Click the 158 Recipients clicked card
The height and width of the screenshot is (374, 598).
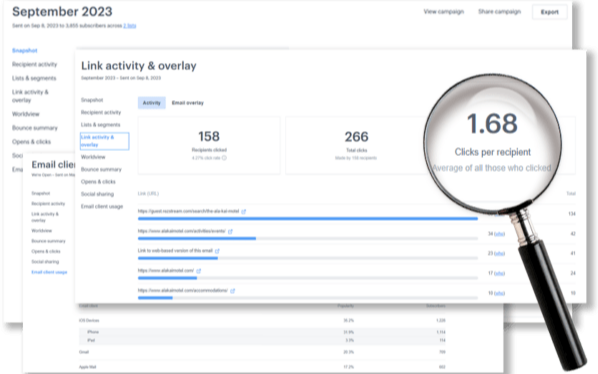[209, 146]
